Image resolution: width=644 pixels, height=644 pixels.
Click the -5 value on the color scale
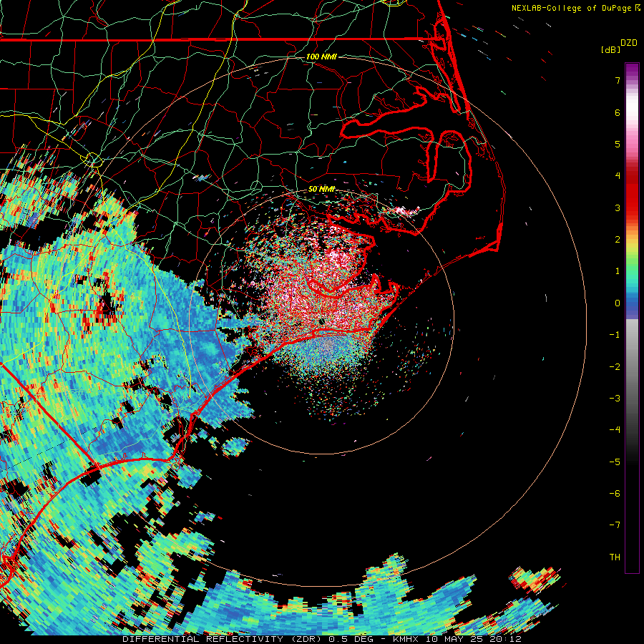coord(615,462)
